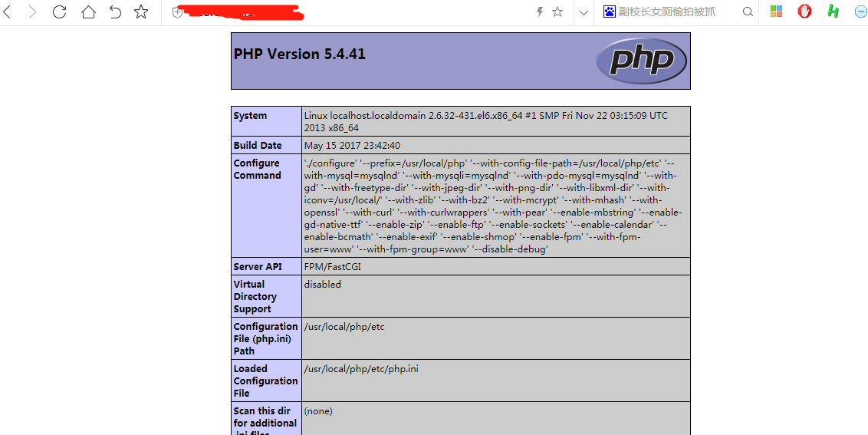Click the './configure' command text cell

click(x=496, y=206)
